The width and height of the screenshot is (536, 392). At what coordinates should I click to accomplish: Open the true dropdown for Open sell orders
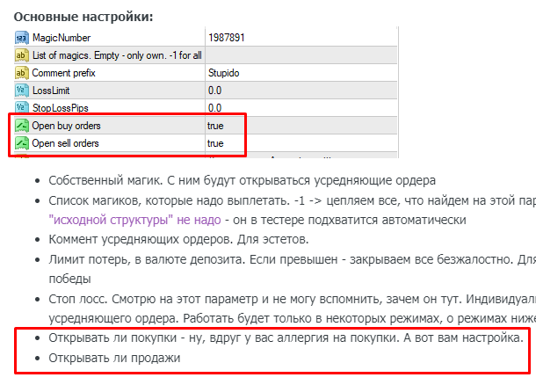click(x=215, y=143)
